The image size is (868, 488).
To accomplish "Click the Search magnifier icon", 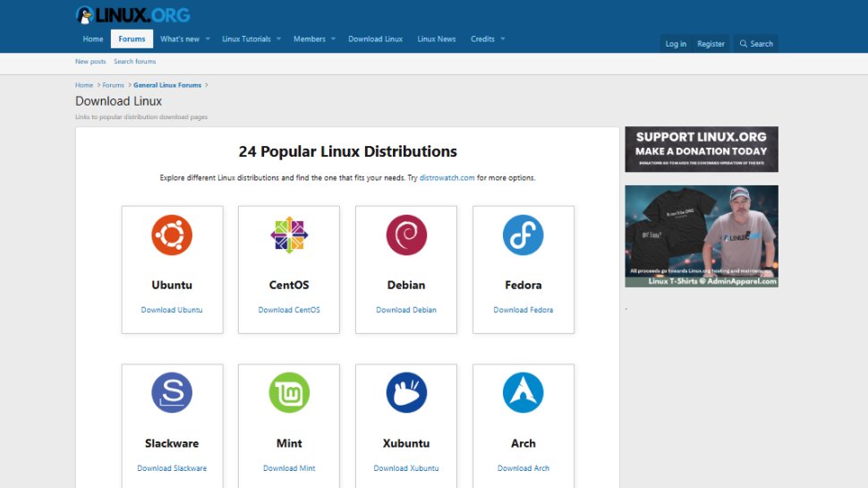I will [x=744, y=44].
